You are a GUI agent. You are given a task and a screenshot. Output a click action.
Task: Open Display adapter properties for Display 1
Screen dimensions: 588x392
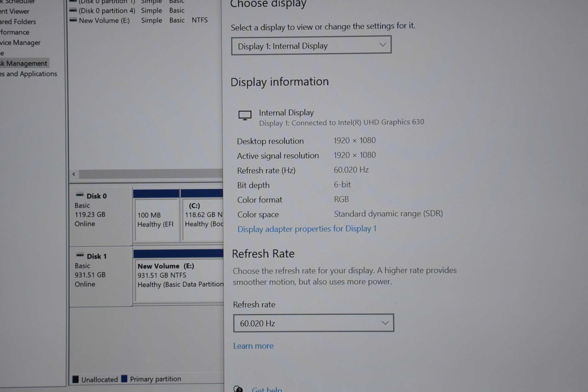307,229
